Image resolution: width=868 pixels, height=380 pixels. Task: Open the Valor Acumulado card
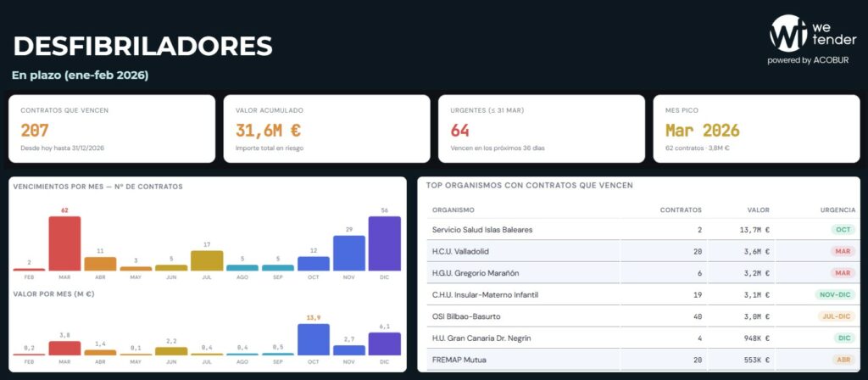click(x=326, y=129)
